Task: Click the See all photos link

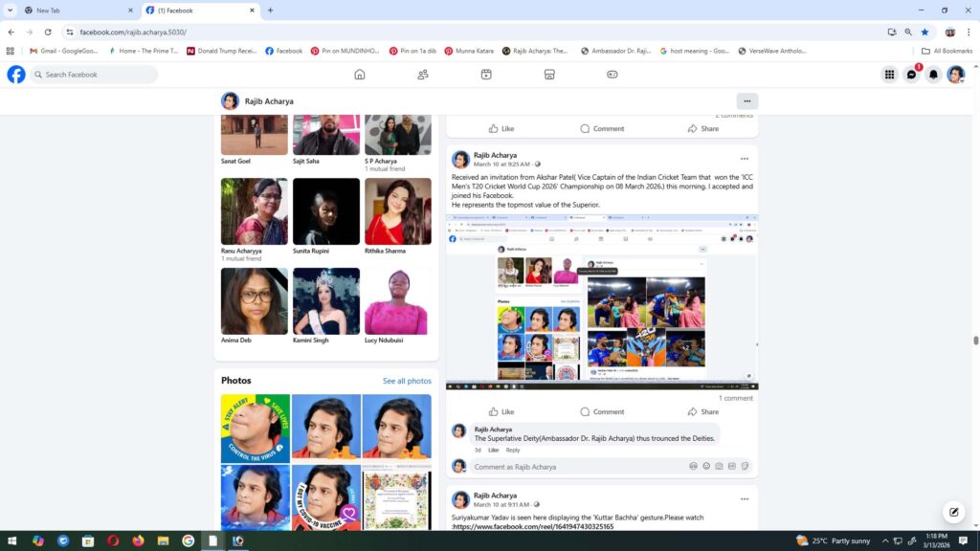Action: pos(407,381)
